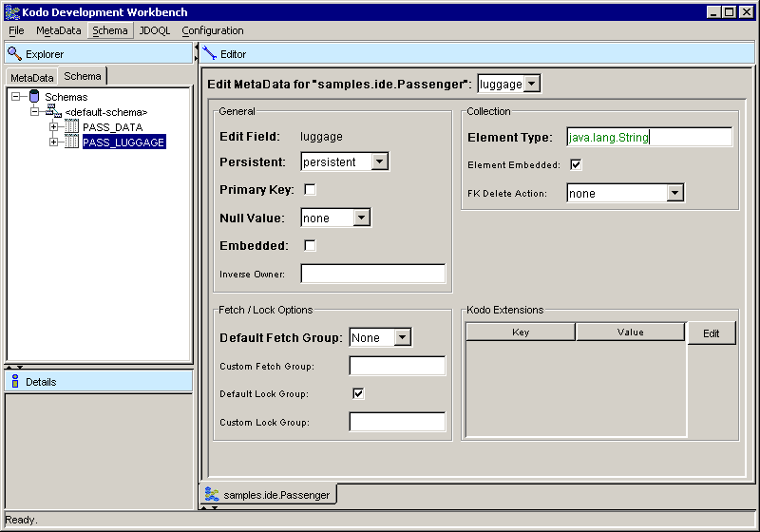Image resolution: width=760 pixels, height=532 pixels.
Task: Open the Default Fetch Group dropdown
Action: [x=402, y=337]
